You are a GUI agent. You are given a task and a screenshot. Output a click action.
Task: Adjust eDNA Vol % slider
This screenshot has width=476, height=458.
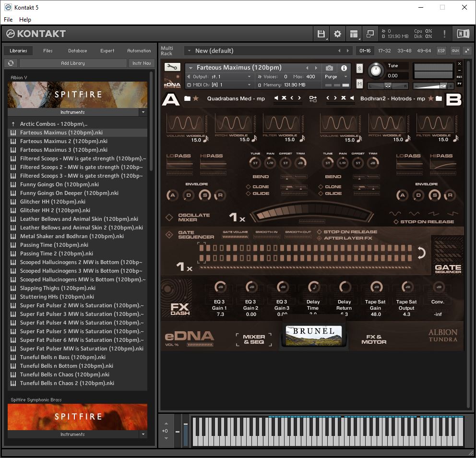[200, 345]
